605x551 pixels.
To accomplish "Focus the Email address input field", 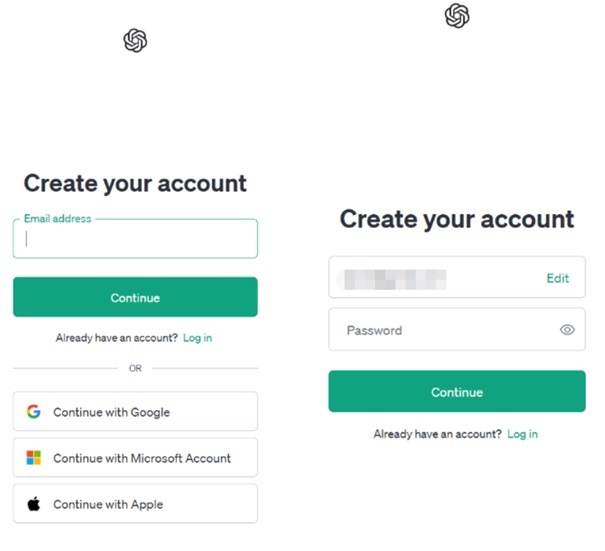I will [x=135, y=240].
